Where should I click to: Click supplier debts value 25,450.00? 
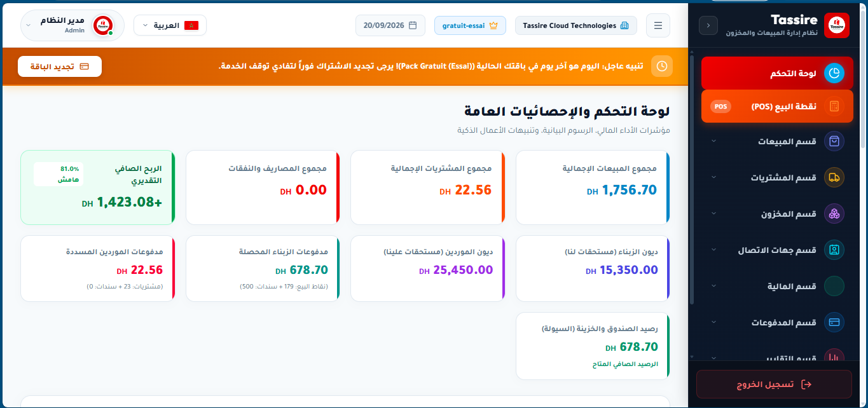(x=463, y=270)
